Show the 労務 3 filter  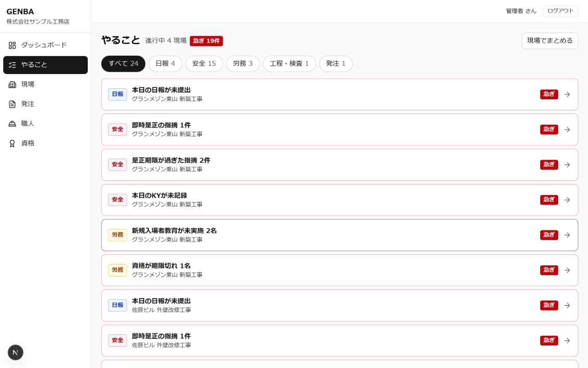243,63
